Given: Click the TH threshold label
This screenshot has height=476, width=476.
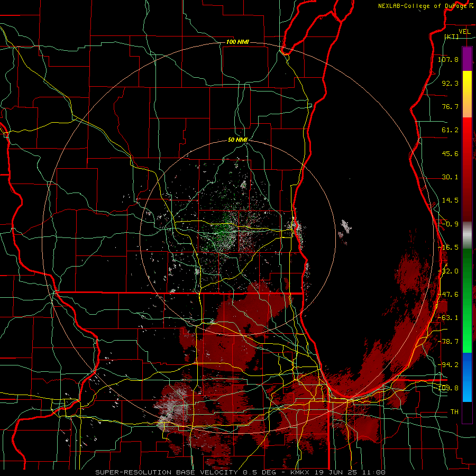Looking at the screenshot, I should 454,412.
